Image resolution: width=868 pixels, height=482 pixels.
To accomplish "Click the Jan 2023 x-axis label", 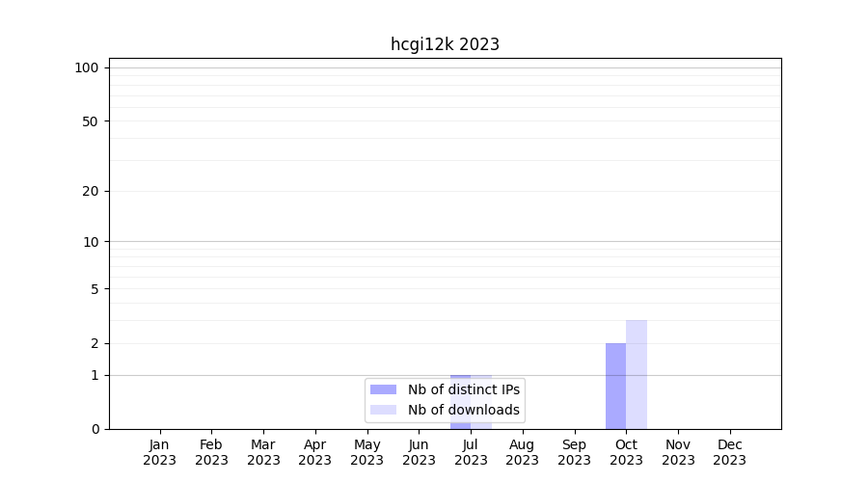I will [160, 452].
